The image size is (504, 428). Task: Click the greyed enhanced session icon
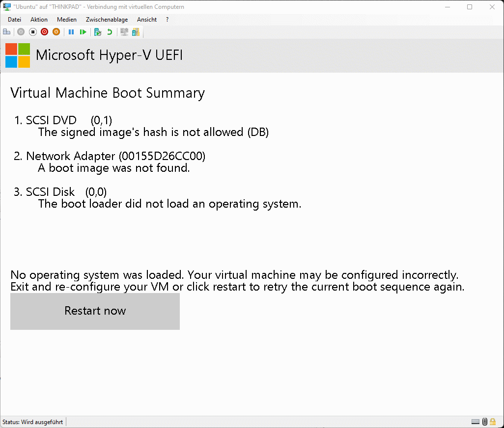click(124, 32)
